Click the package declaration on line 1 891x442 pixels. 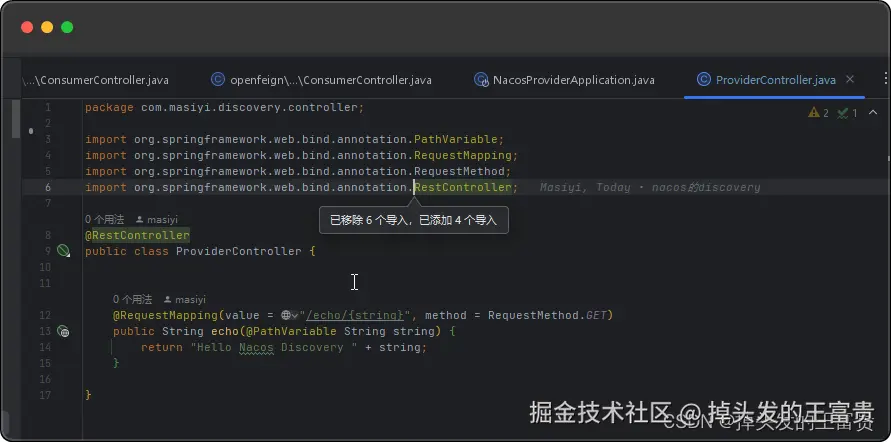pyautogui.click(x=224, y=107)
